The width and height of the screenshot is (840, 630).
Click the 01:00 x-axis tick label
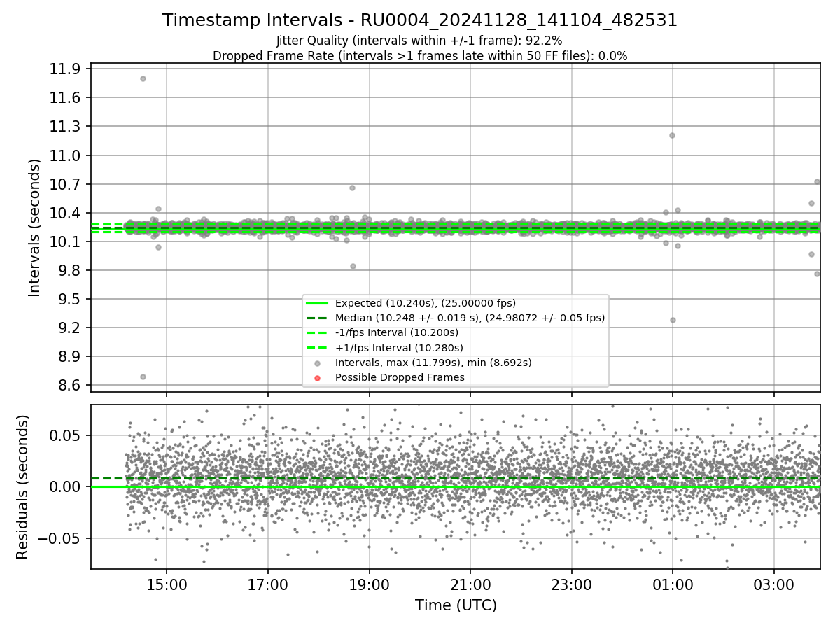click(673, 584)
